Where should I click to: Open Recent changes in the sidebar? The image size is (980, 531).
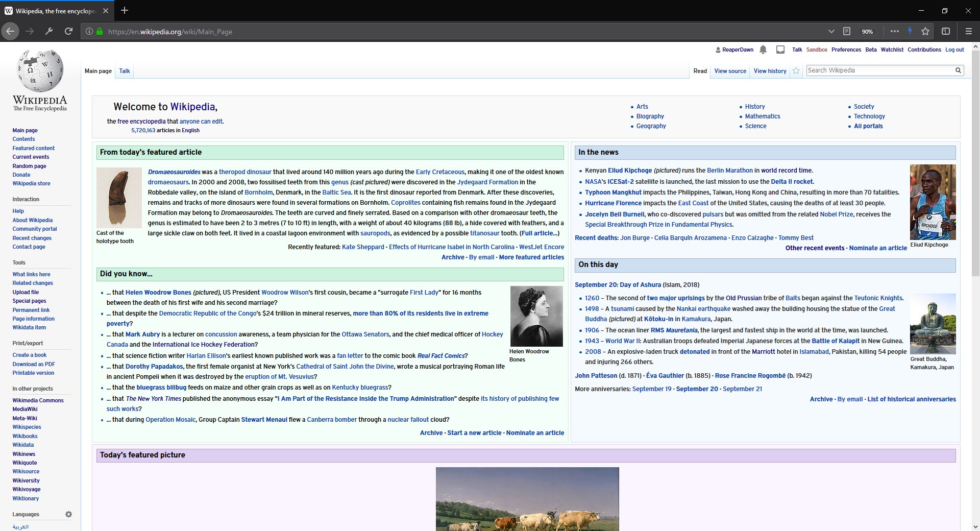pos(32,238)
